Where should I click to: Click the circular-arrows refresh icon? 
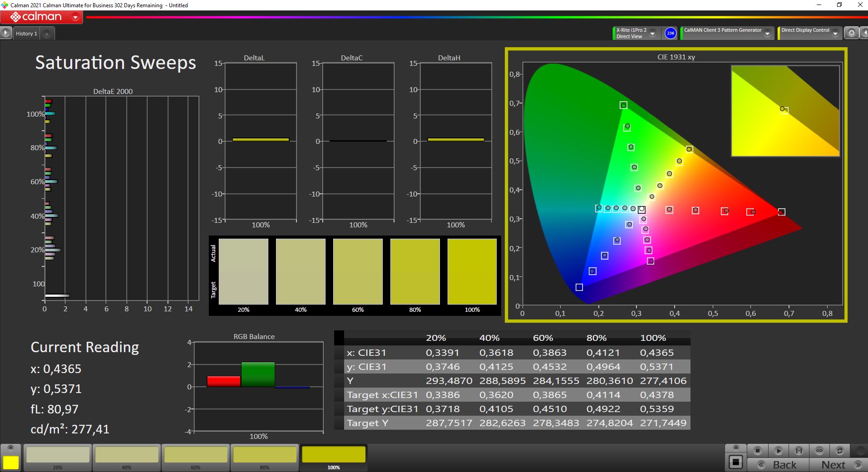pyautogui.click(x=839, y=451)
